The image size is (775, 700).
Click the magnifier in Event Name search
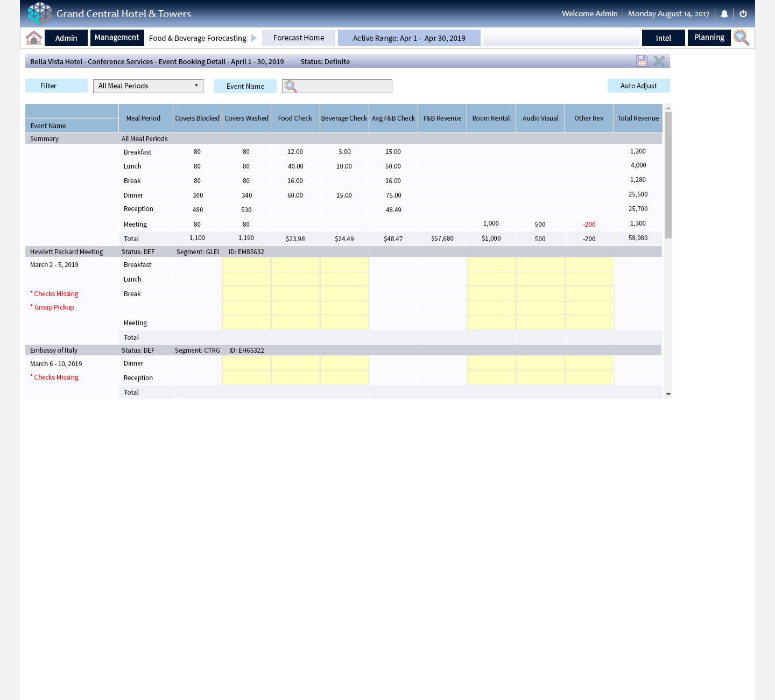coord(291,86)
